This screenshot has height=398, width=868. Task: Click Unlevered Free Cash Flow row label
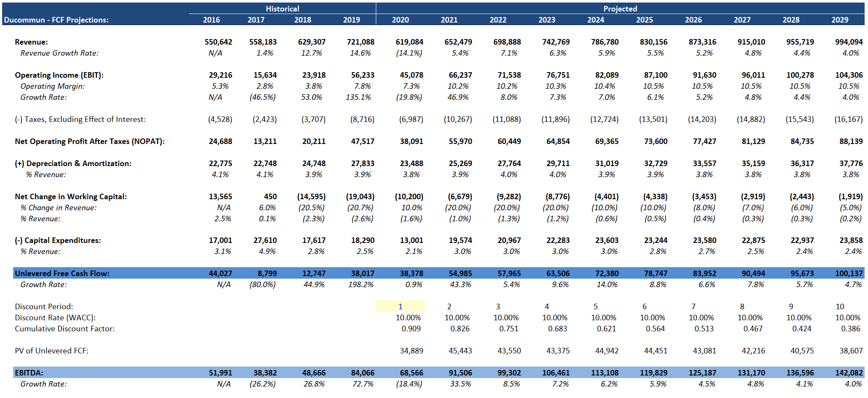[62, 274]
